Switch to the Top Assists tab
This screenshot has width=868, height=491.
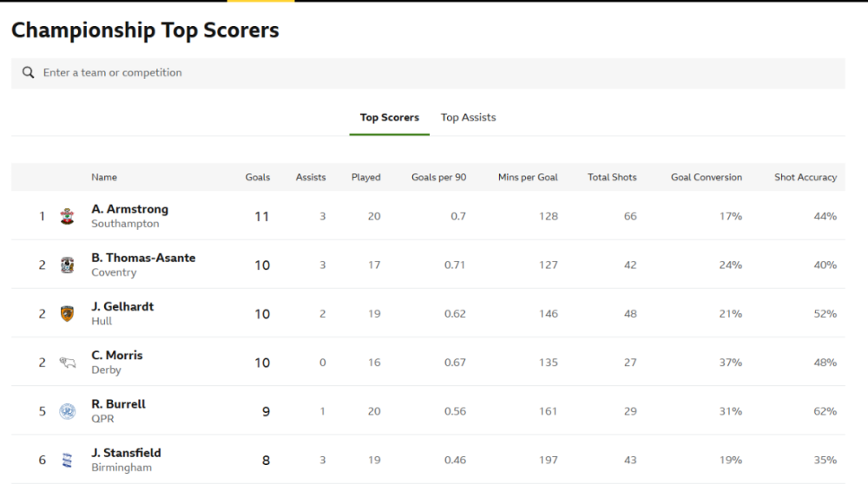[x=468, y=118]
